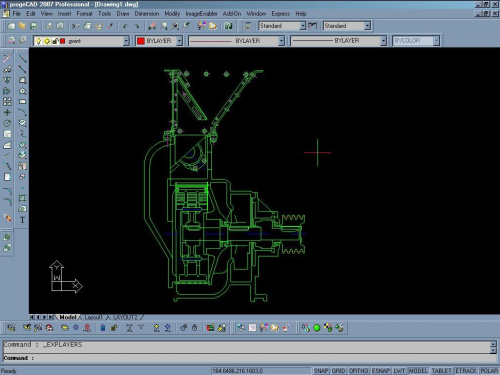Toggle LWT lineweight display
Image resolution: width=500 pixels, height=375 pixels.
pos(399,371)
